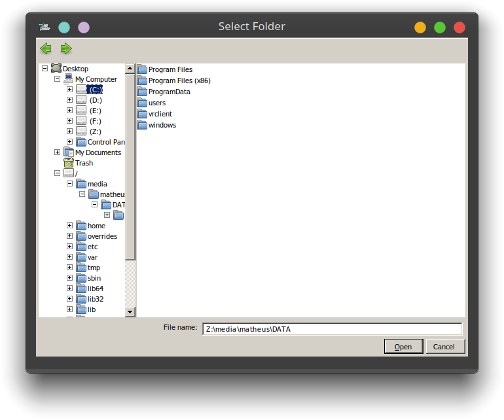Viewport: 504px width, 420px height.
Task: Select the lib64 label in tree
Action: click(x=96, y=289)
